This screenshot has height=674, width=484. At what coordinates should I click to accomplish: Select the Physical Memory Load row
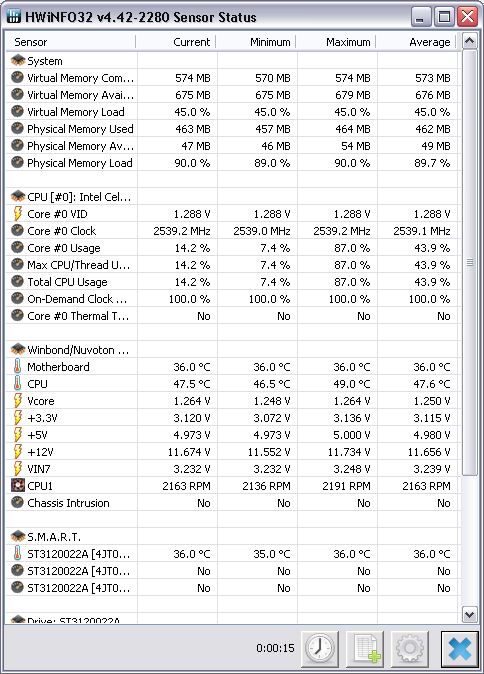[x=231, y=163]
